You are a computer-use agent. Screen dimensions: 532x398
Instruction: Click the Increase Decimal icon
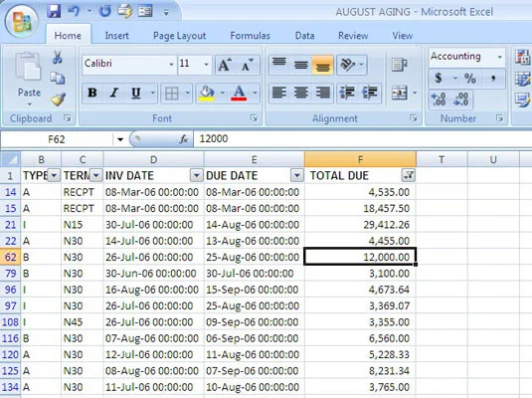click(x=439, y=99)
